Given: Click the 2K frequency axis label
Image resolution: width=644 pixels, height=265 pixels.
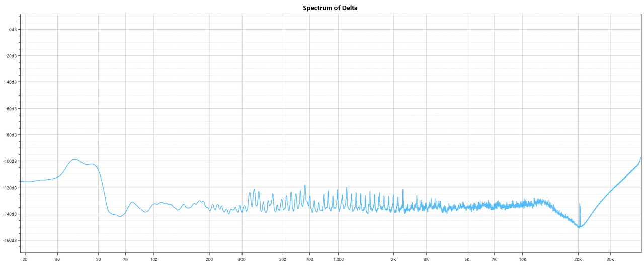Looking at the screenshot, I should (394, 260).
